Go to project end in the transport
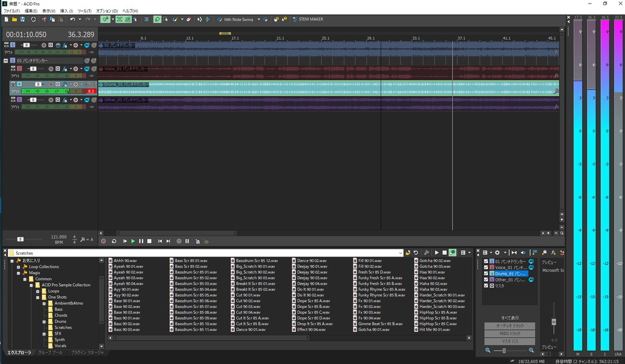This screenshot has height=364, width=625. tap(168, 241)
